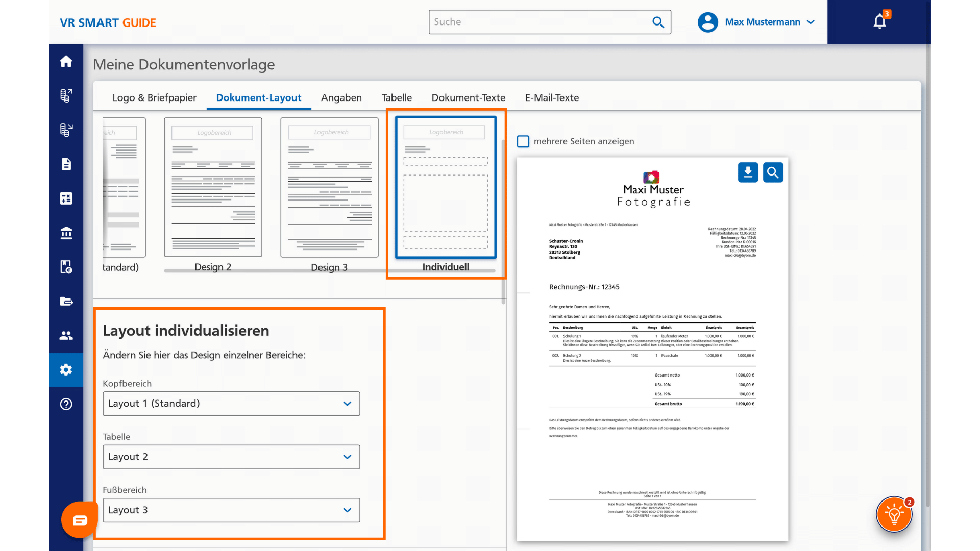Viewport: 980px width, 551px height.
Task: Click the layout panel vertical scrollbar
Action: [x=503, y=222]
